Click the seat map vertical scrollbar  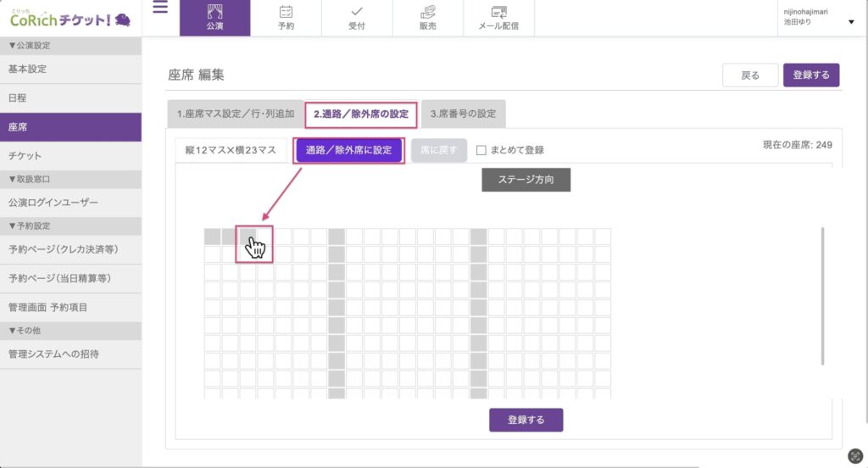[x=822, y=297]
